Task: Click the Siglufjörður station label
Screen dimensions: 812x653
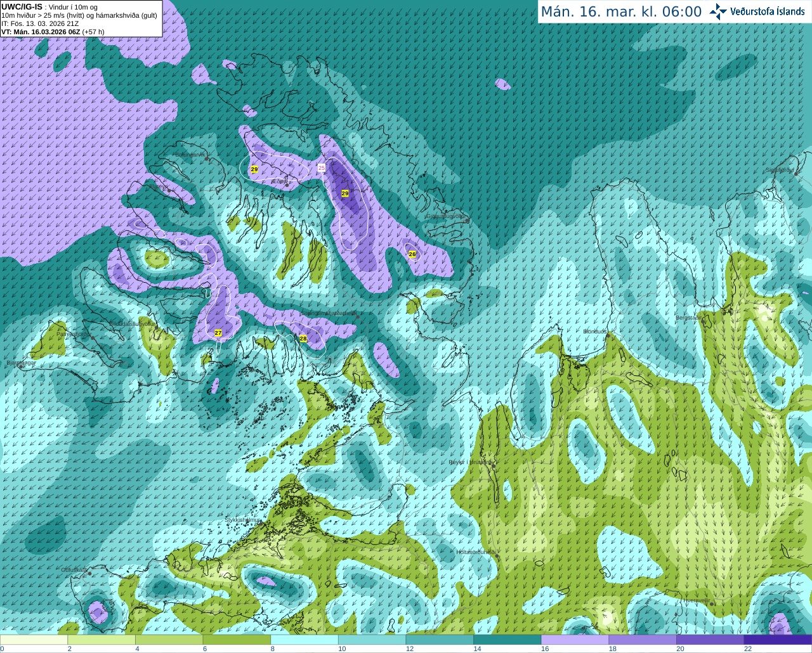Action: (x=780, y=170)
